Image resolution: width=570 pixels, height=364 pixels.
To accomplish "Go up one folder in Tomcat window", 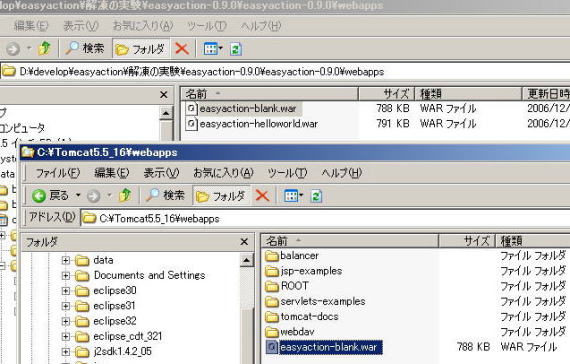I will tap(125, 196).
